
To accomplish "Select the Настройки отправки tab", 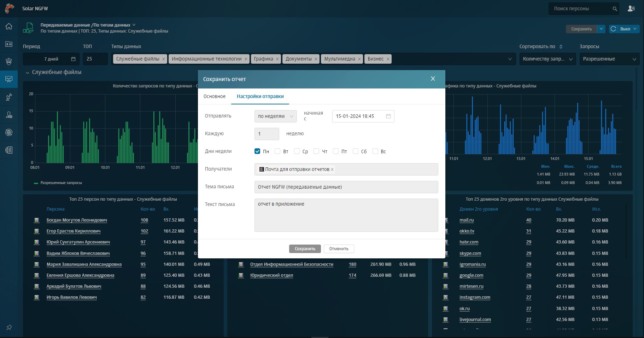I will tap(260, 96).
